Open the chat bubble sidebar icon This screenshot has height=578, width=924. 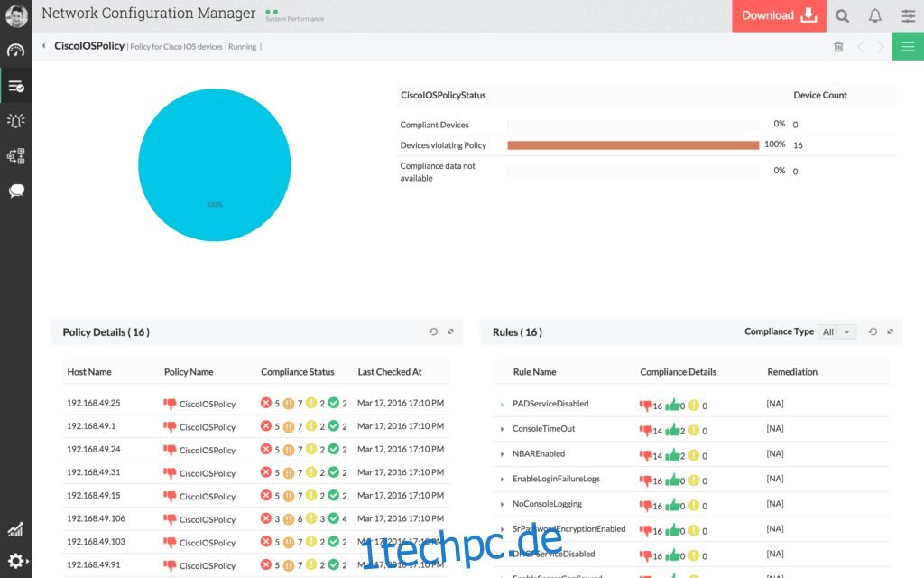(x=16, y=191)
